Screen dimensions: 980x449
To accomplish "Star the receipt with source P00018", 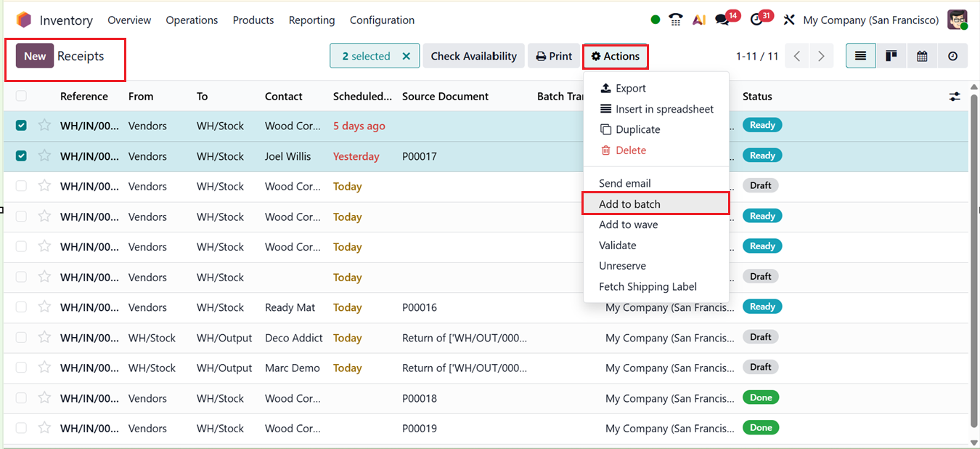I will coord(44,397).
